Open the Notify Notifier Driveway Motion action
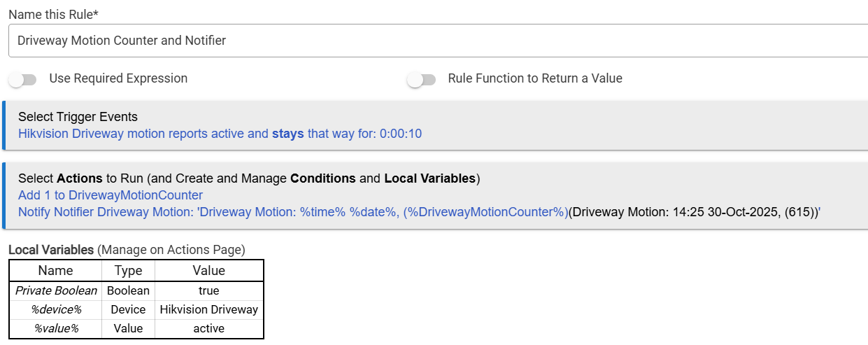The width and height of the screenshot is (868, 345). [292, 212]
